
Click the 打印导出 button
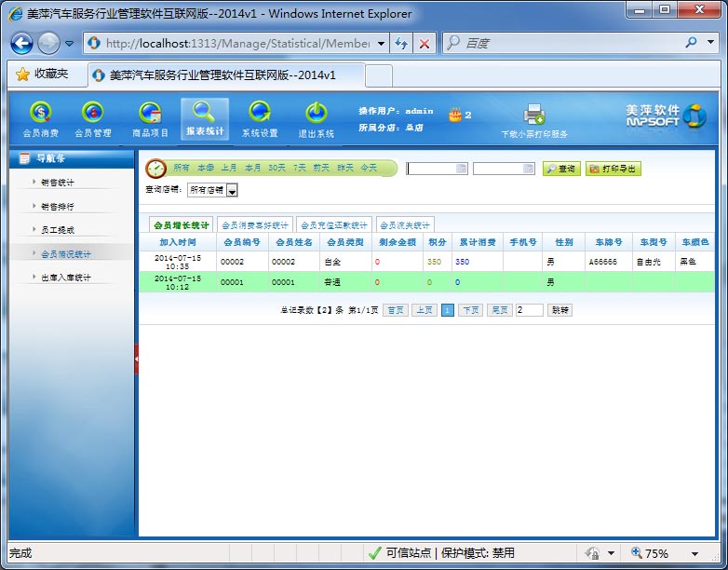pos(613,169)
